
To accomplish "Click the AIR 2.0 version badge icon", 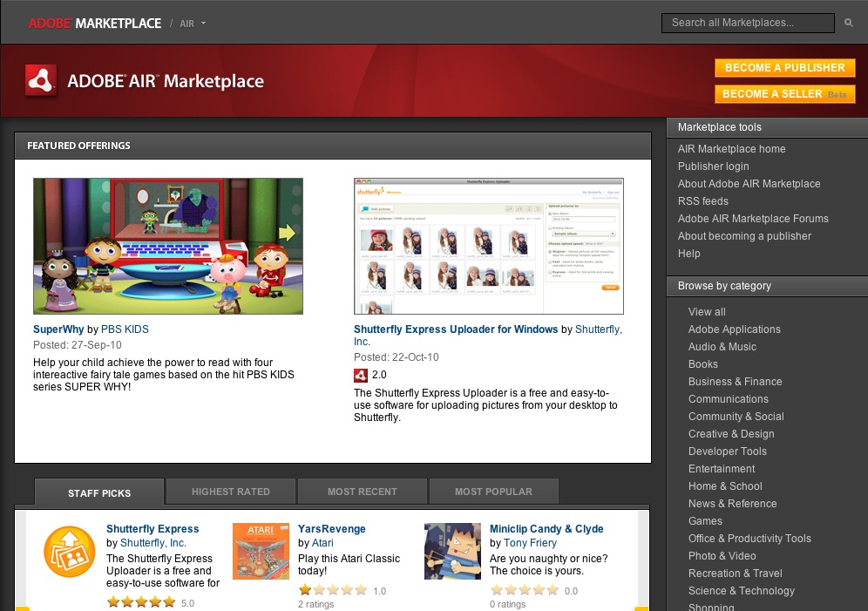I will coord(361,376).
